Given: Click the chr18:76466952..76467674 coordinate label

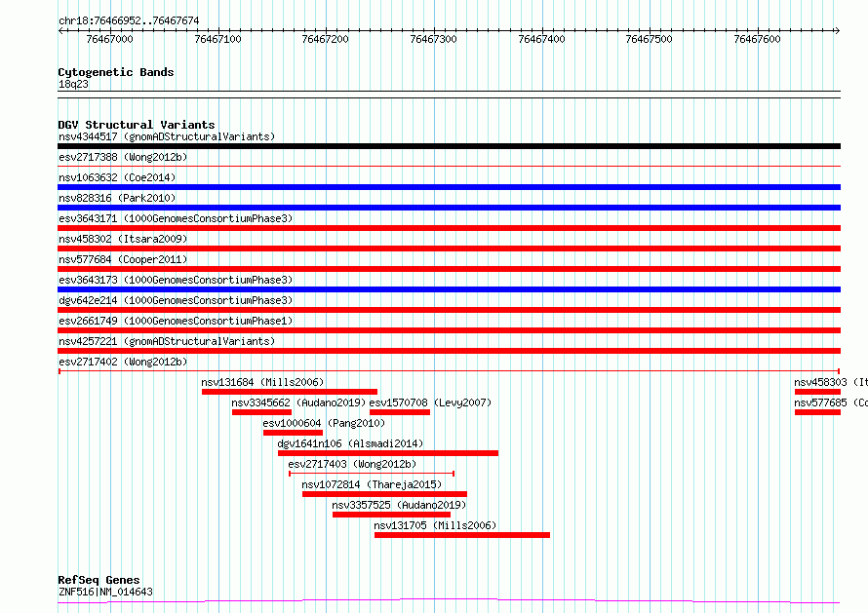Looking at the screenshot, I should [129, 20].
